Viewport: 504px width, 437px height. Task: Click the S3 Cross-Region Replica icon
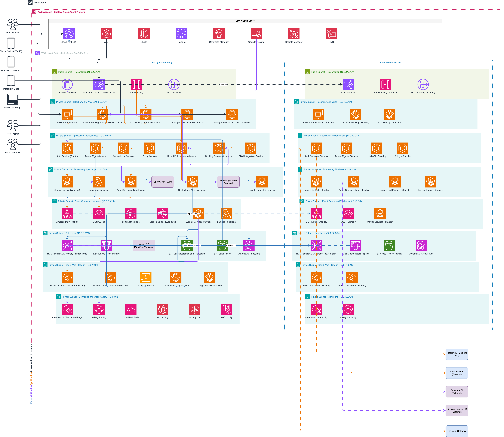[389, 246]
